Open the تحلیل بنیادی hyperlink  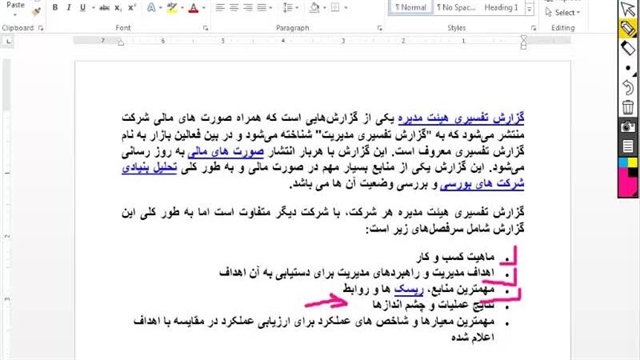click(149, 168)
